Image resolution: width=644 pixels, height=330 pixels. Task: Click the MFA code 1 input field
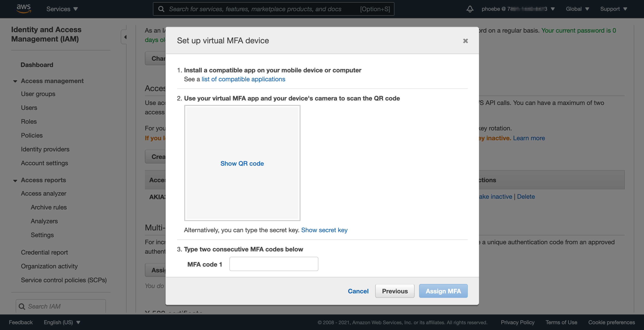click(x=274, y=264)
